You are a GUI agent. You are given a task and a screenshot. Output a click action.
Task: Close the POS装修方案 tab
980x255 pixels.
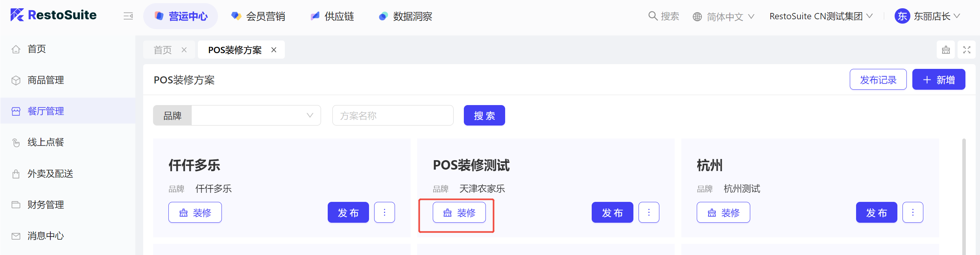coord(274,50)
